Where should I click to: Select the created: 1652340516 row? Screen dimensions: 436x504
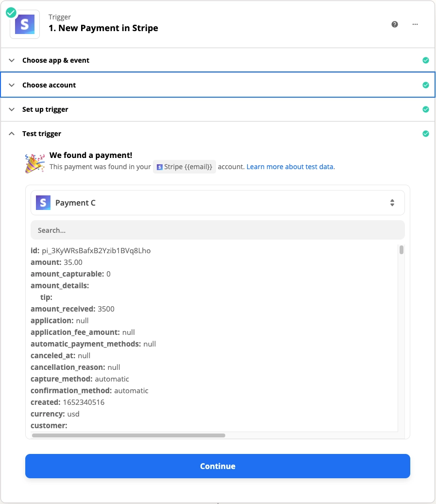pyautogui.click(x=67, y=402)
